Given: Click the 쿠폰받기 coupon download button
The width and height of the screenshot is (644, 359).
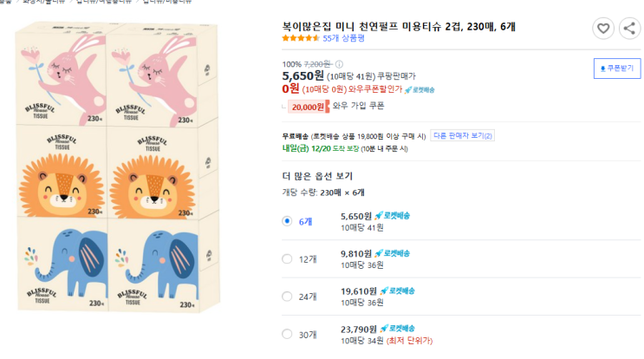Looking at the screenshot, I should [x=616, y=68].
